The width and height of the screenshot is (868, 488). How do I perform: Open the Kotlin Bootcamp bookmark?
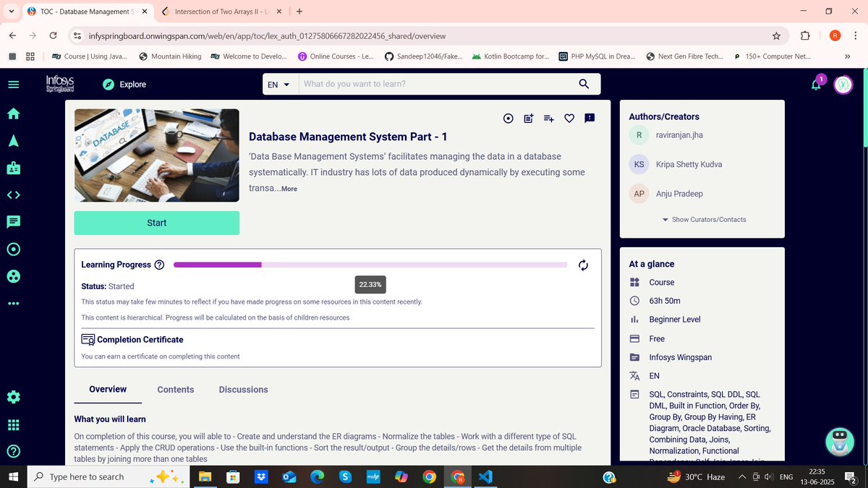click(x=510, y=56)
